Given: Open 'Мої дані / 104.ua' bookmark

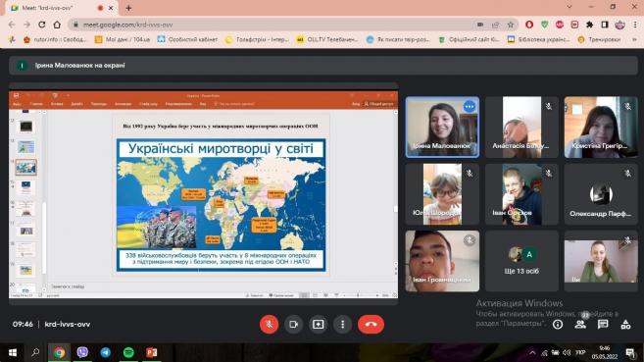Looking at the screenshot, I should click(123, 39).
